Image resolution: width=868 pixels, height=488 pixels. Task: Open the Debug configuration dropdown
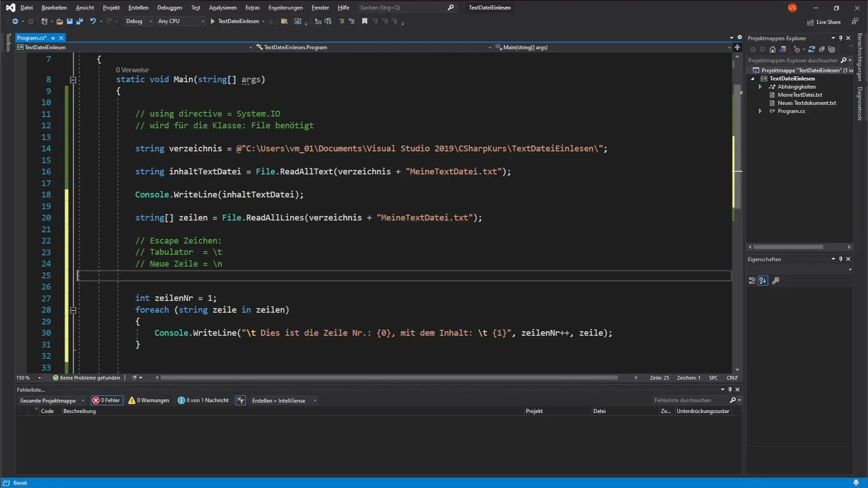pos(139,21)
